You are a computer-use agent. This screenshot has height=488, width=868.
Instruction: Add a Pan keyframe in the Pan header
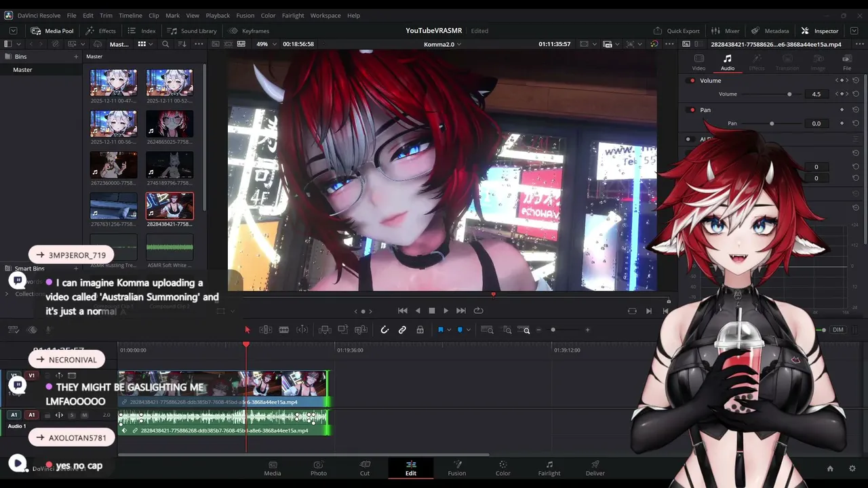tap(842, 110)
